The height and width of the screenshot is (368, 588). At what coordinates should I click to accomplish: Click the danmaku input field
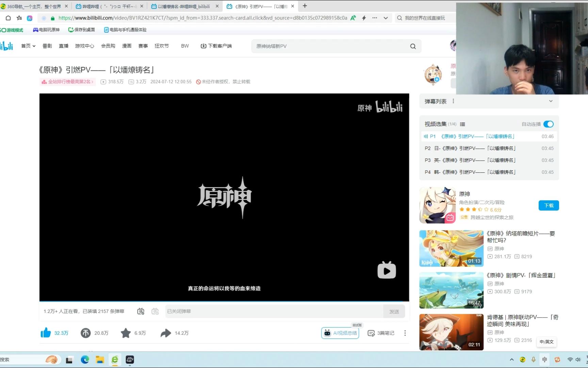[274, 311]
